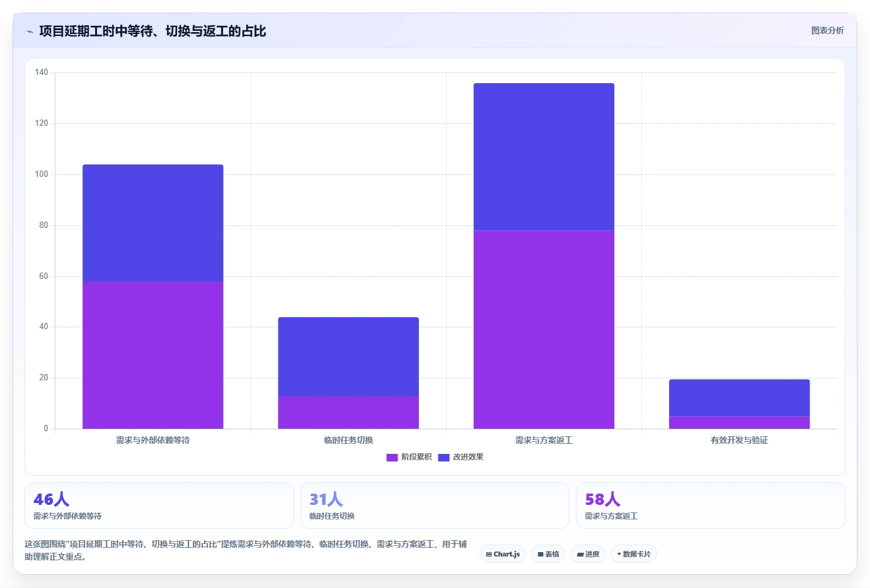Open the 31人 临时任务切换 stat card
The image size is (870, 588).
pyautogui.click(x=435, y=506)
